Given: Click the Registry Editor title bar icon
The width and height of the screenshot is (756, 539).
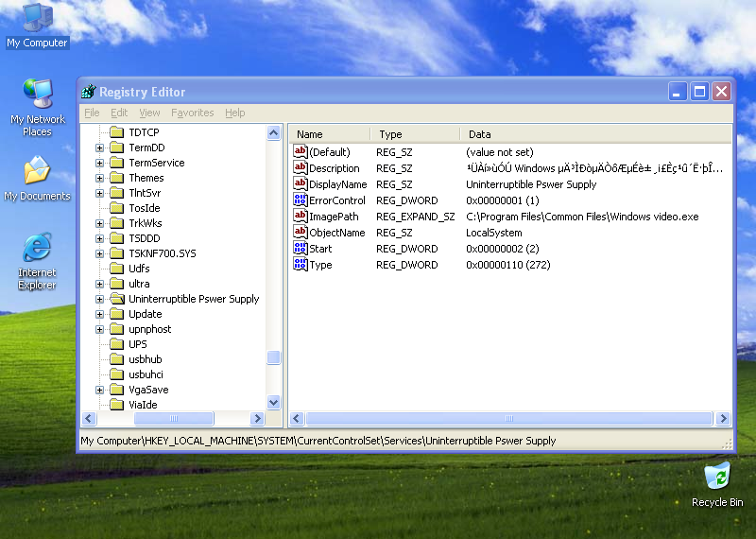Looking at the screenshot, I should pyautogui.click(x=88, y=91).
